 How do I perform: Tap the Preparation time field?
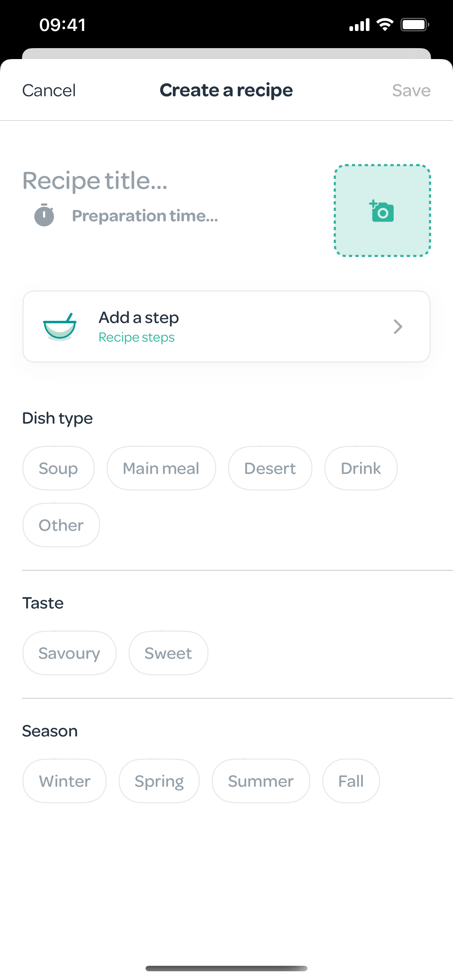145,216
